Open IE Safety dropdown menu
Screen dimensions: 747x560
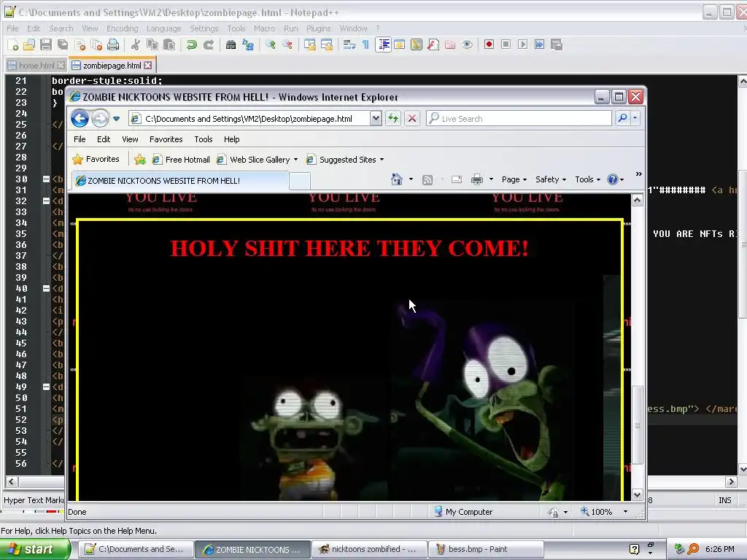(550, 179)
